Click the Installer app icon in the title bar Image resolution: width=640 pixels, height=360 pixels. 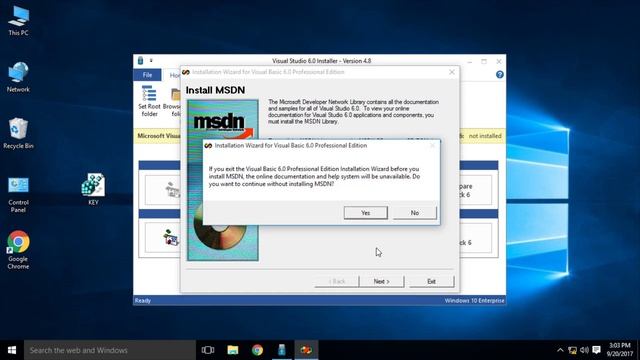(x=140, y=60)
